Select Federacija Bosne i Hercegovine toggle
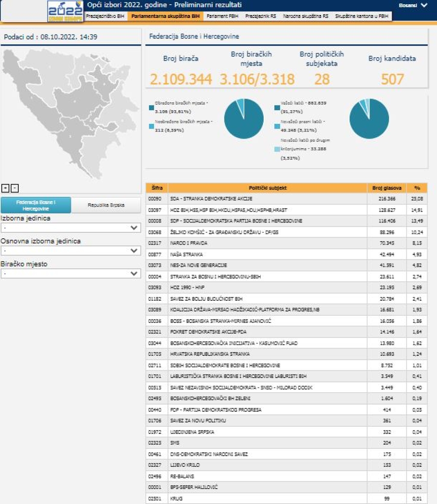437x504 pixels. click(36, 205)
